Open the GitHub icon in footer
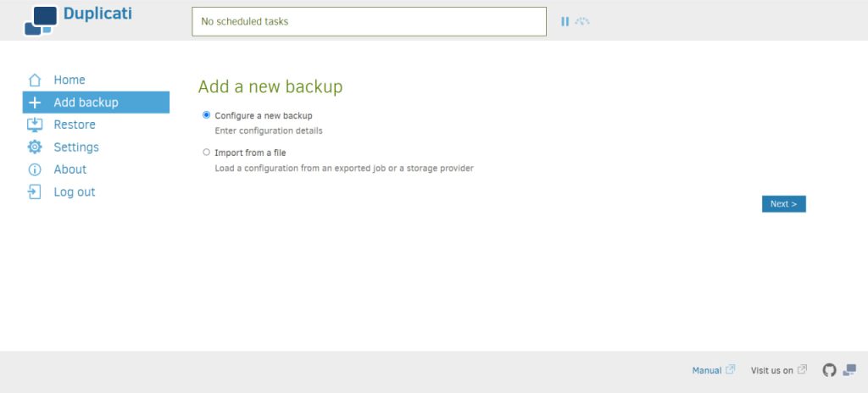 tap(829, 370)
